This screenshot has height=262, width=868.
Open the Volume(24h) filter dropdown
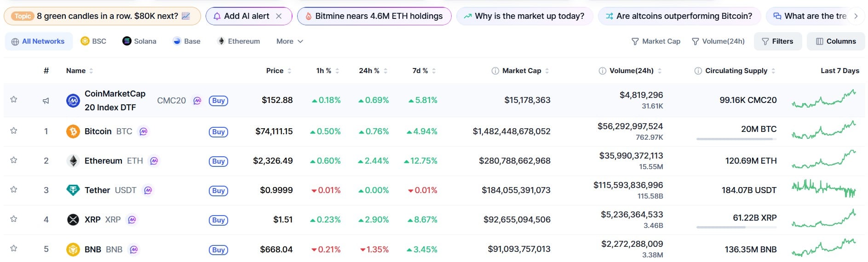[x=718, y=41]
